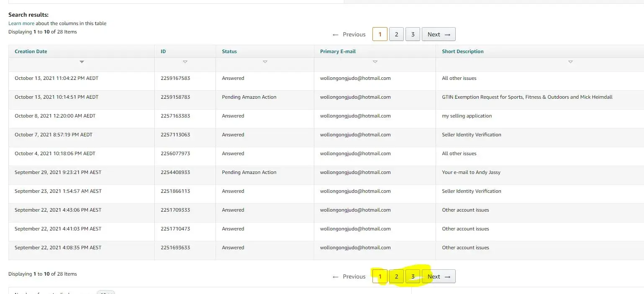Click the sort triangle under Short Description

[x=570, y=62]
